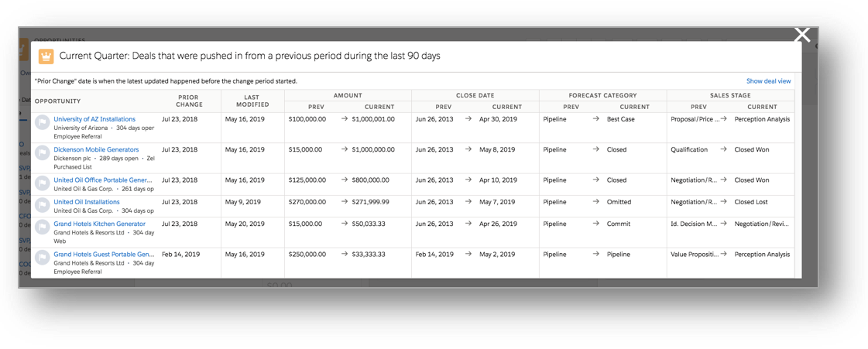Screen dimensions: 868x349
Task: Click the May 2, 2019 close date
Action: pos(497,254)
